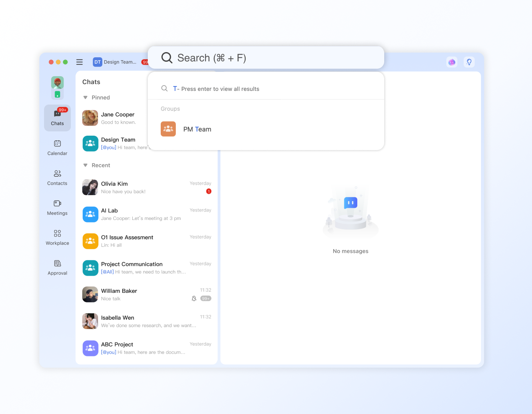
Task: Open the Calendar section in sidebar
Action: tap(57, 147)
